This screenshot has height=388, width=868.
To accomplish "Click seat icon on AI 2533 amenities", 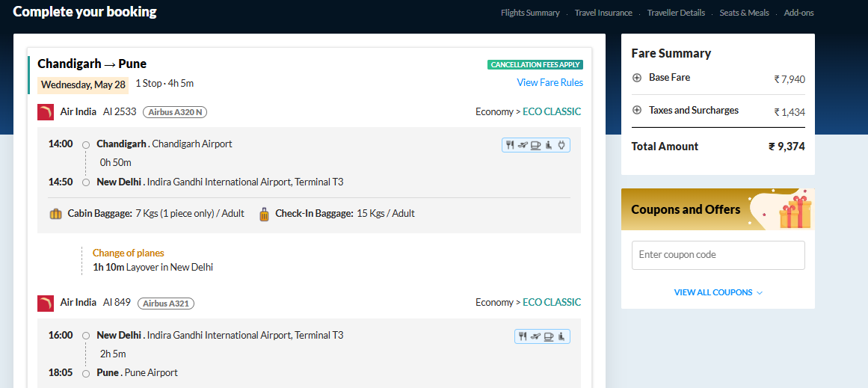I will (550, 145).
